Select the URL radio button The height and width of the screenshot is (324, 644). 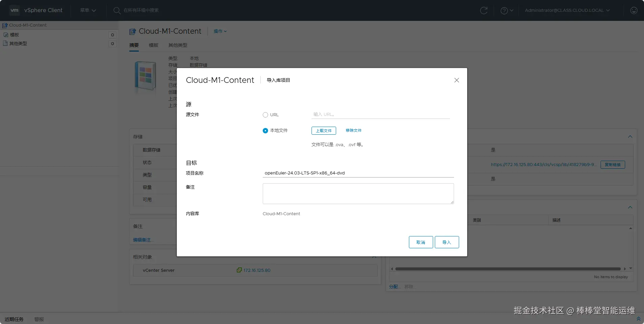(265, 115)
